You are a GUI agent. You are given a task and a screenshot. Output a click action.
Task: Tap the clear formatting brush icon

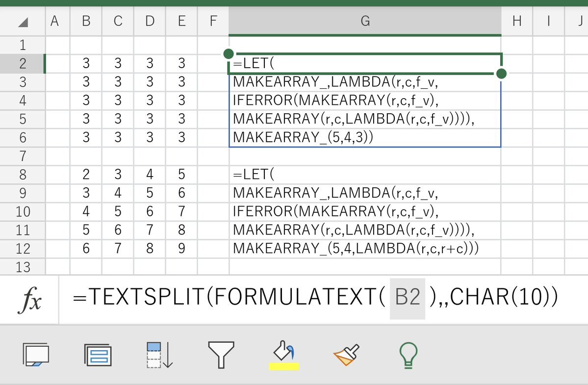(x=346, y=354)
